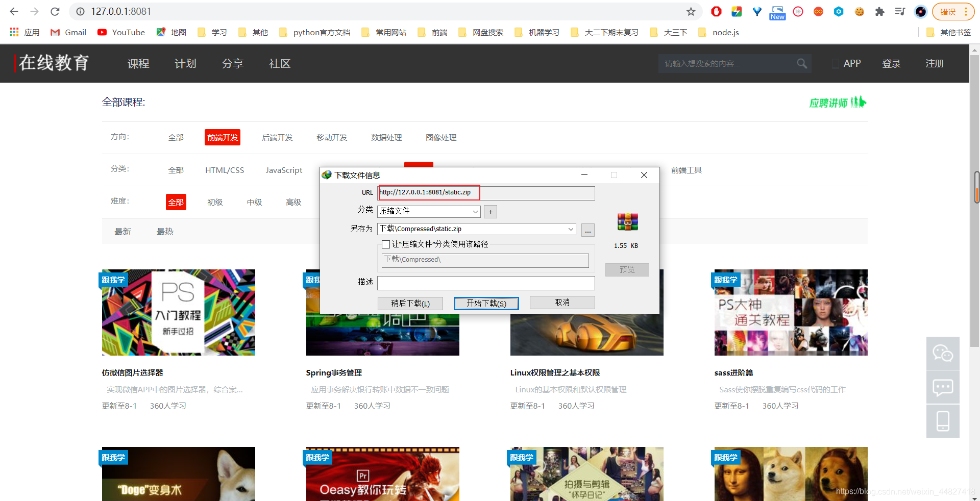Viewport: 980px width, 501px height.
Task: Click the mobile phone floating sidebar icon
Action: (x=943, y=421)
